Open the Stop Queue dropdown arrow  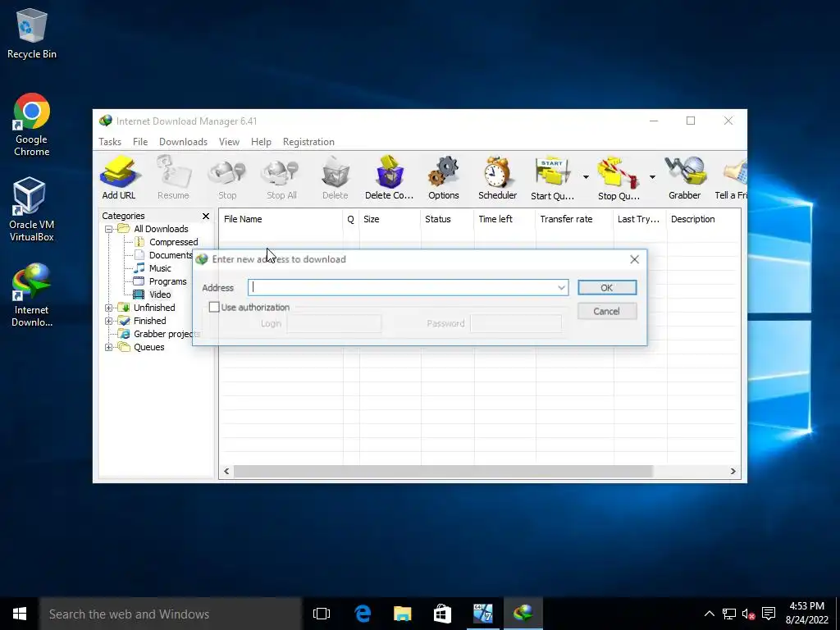pyautogui.click(x=652, y=177)
